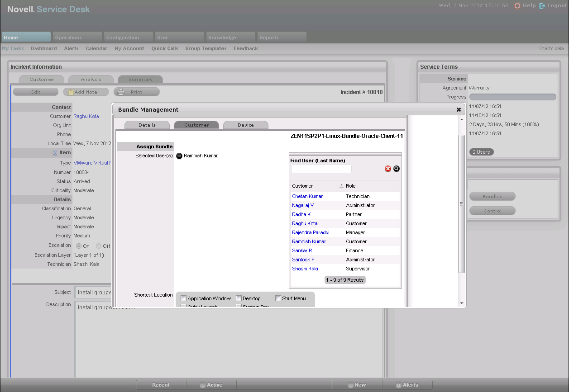This screenshot has width=569, height=392.
Task: Remove Ramnish Kumar using the minus icon
Action: point(179,156)
